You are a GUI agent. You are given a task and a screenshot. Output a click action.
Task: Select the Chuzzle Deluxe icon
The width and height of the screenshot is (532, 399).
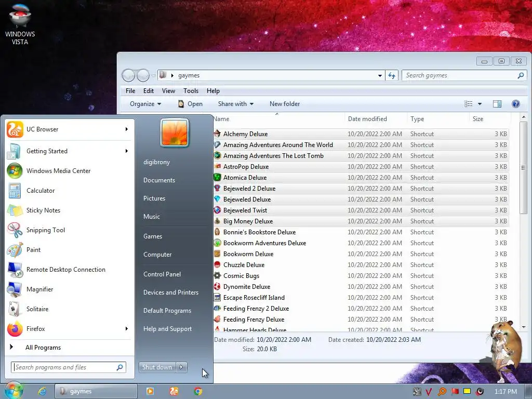point(217,264)
